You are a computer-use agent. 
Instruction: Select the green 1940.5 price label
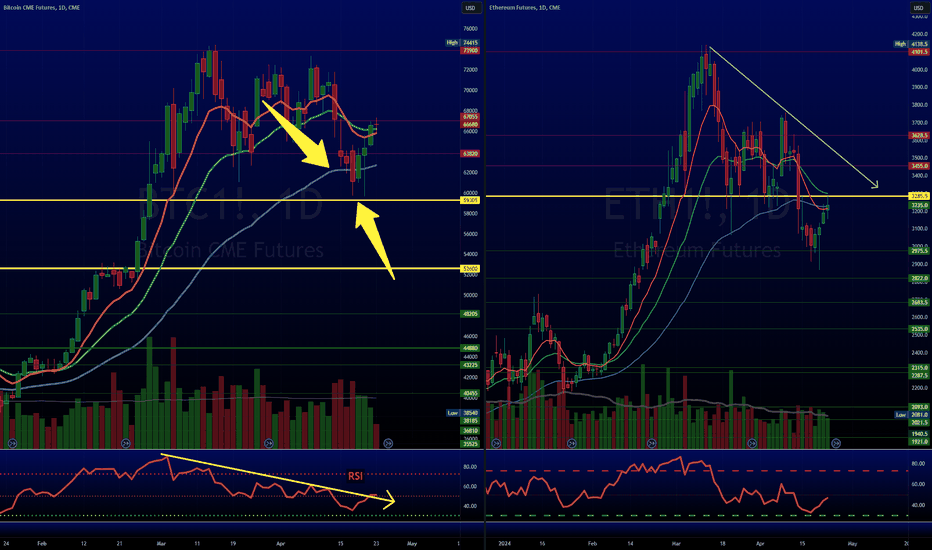click(919, 434)
